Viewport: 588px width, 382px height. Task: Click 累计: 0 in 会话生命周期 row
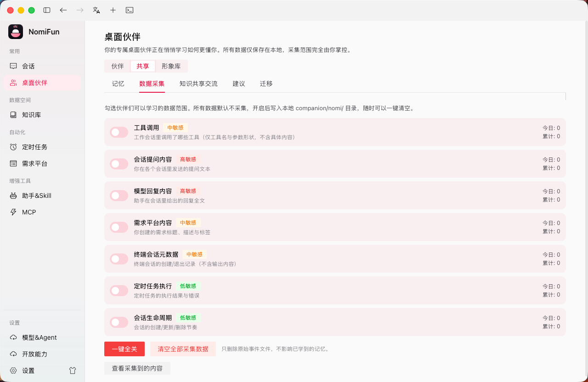tap(551, 326)
